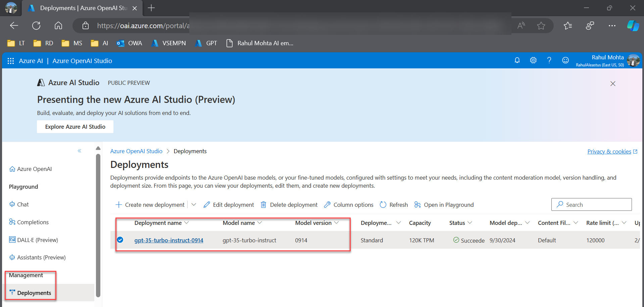Image resolution: width=644 pixels, height=307 pixels.
Task: Click the 120K TPM capacity cell
Action: point(422,240)
